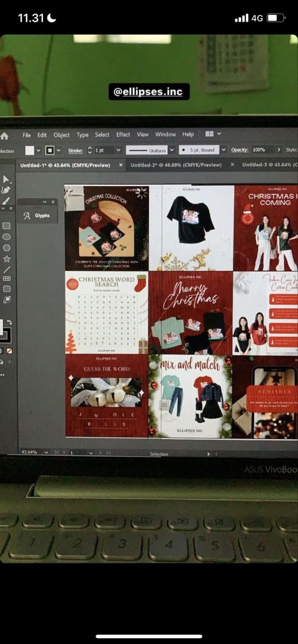Close the floating shape tools panel
298x644 pixels.
click(11, 208)
